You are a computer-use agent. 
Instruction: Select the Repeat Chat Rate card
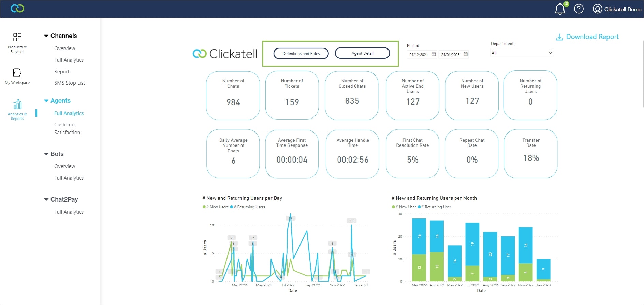[472, 154]
